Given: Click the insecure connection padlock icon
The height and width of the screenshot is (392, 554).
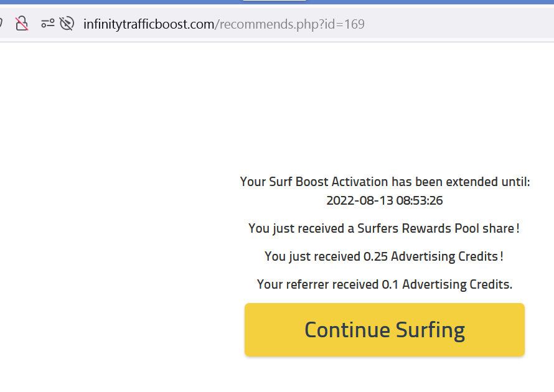Looking at the screenshot, I should tap(22, 24).
